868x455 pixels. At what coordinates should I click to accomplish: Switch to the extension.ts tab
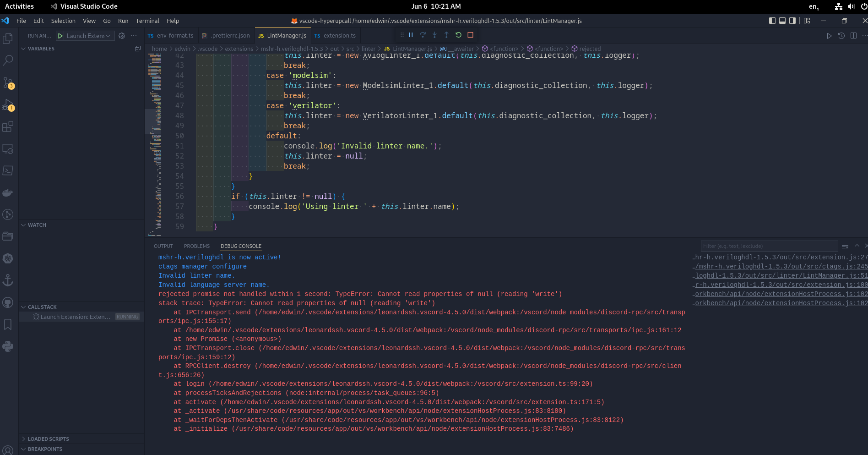(340, 35)
